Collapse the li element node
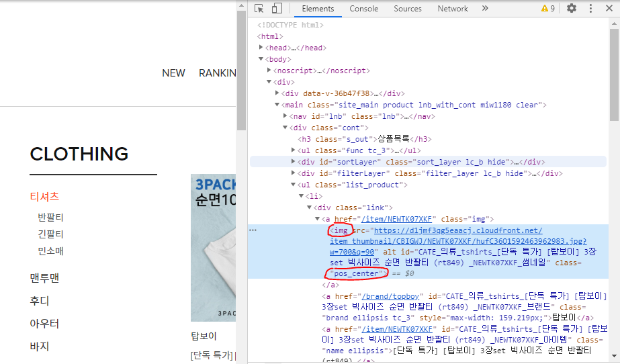The height and width of the screenshot is (364, 620). coord(302,196)
